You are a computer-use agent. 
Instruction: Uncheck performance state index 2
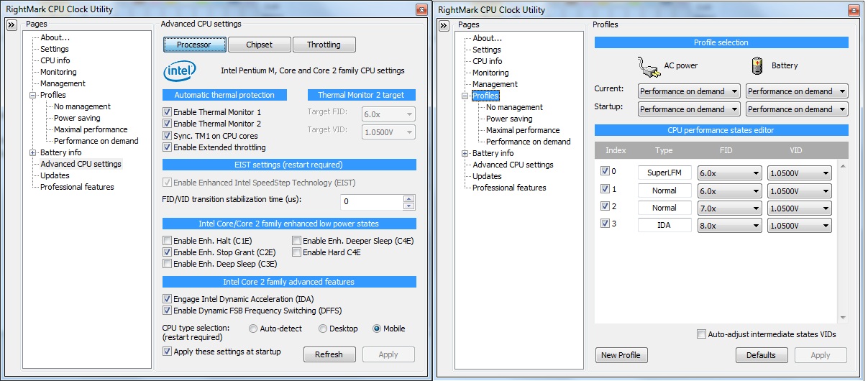click(x=605, y=208)
